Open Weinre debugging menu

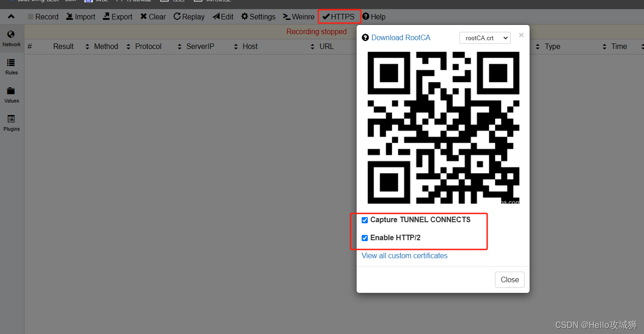298,17
